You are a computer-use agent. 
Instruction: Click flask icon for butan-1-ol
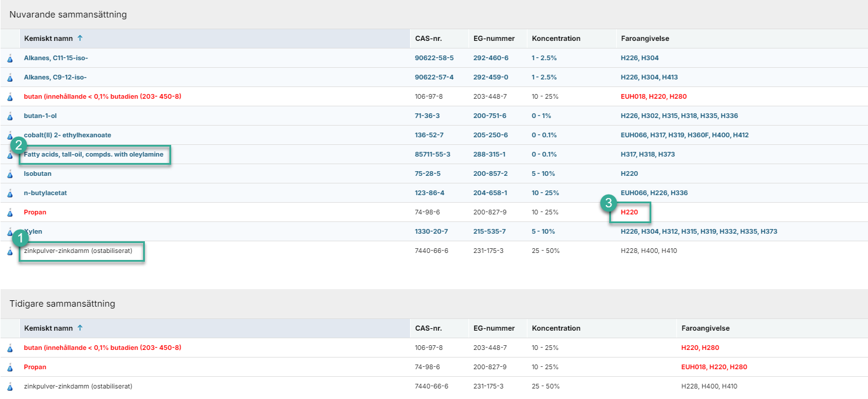pos(10,116)
